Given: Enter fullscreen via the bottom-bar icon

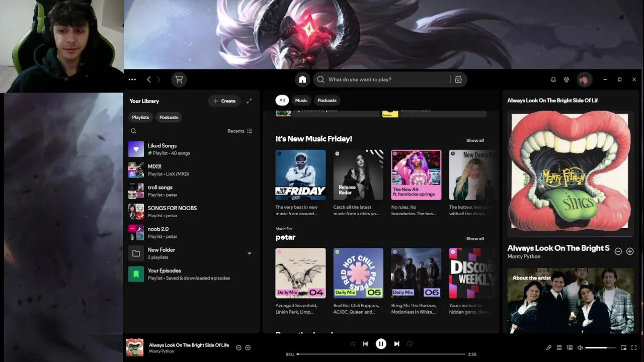Looking at the screenshot, I should 634,347.
